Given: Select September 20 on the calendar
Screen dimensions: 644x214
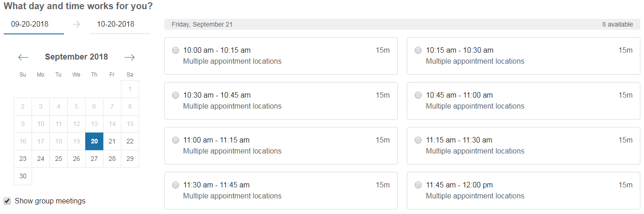Looking at the screenshot, I should (x=94, y=141).
